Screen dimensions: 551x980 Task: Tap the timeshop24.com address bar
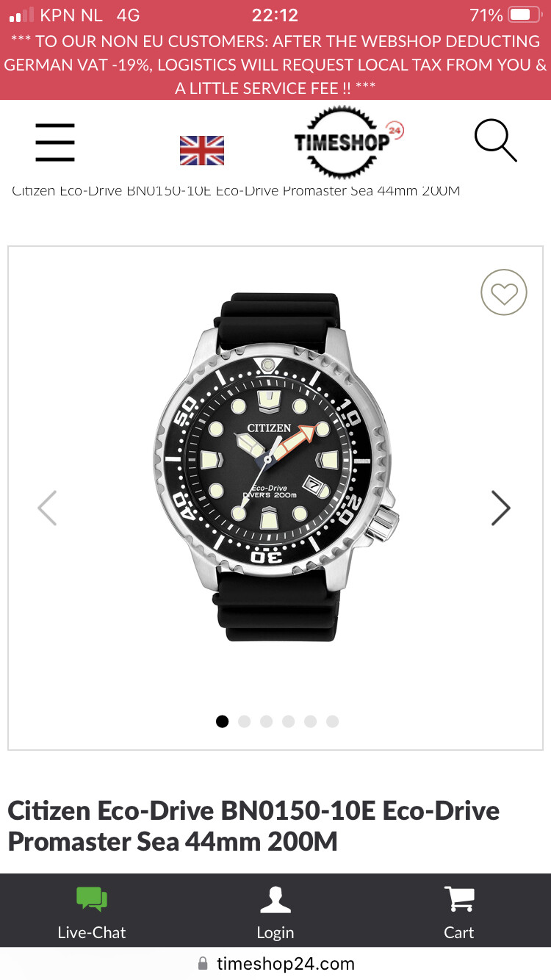[x=275, y=963]
